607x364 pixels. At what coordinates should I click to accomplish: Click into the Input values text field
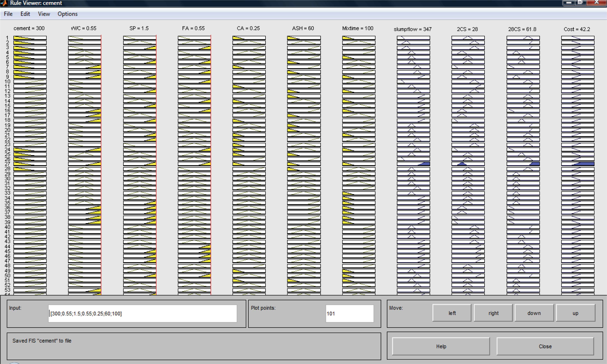click(x=142, y=314)
